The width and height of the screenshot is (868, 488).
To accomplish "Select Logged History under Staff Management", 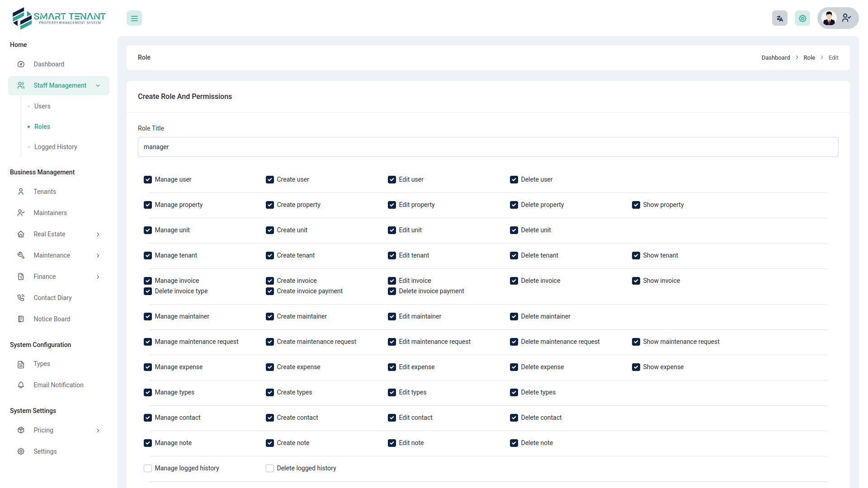I will [x=55, y=147].
